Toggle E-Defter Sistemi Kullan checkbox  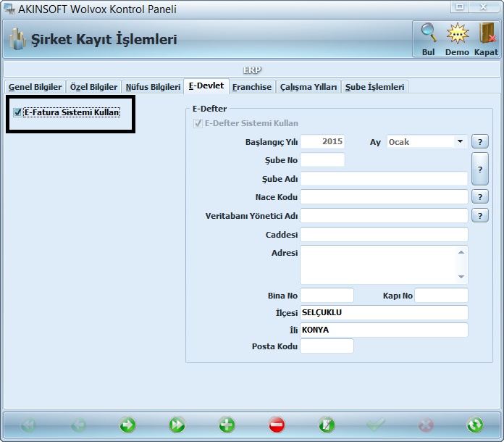click(x=198, y=123)
